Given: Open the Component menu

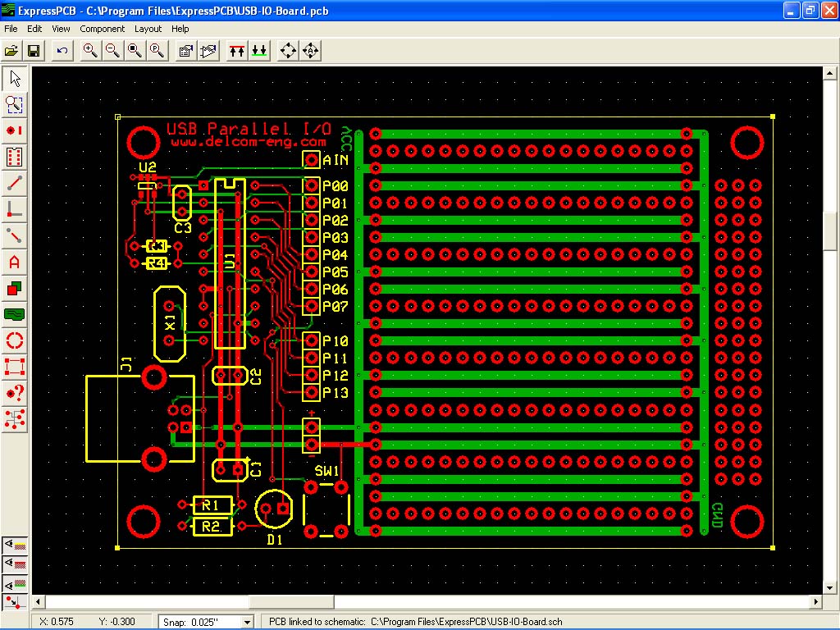Looking at the screenshot, I should 103,29.
